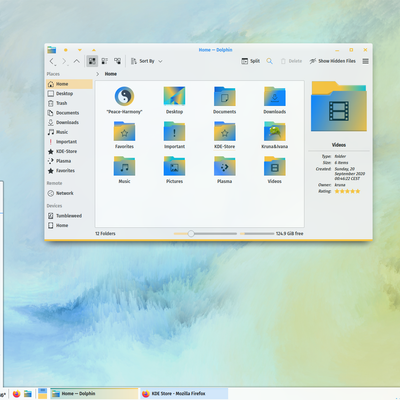
Task: Open the search magnifier
Action: click(269, 61)
